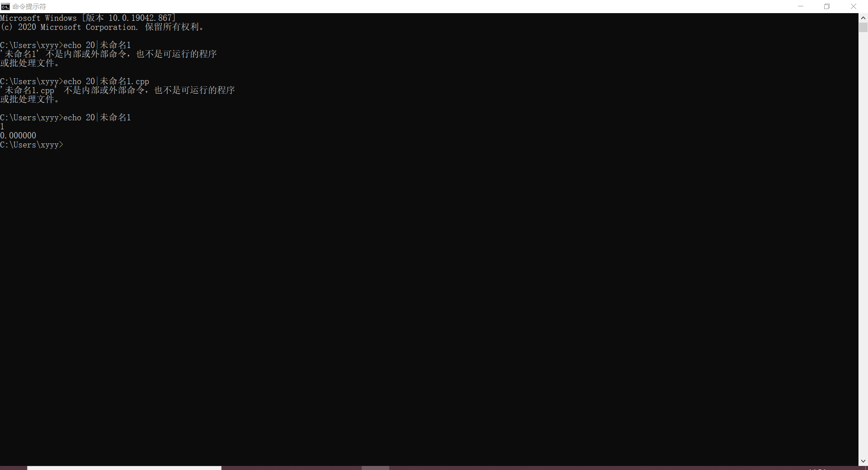Click the output line showing 1
This screenshot has height=470, width=868.
(x=2, y=126)
